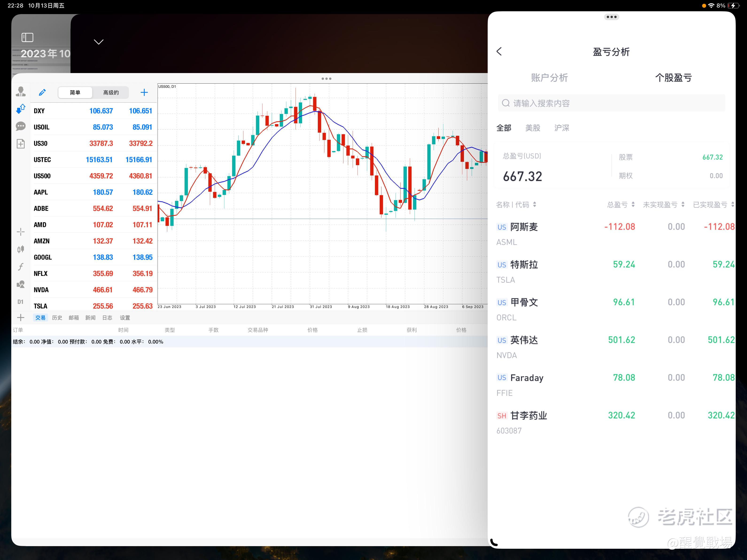
Task: Select the USTEC quote row
Action: click(x=93, y=159)
